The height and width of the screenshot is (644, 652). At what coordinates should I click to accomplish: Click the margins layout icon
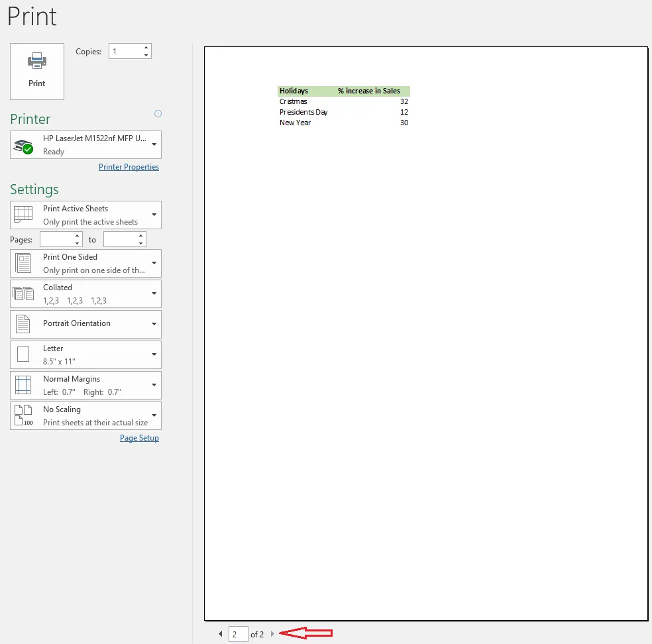point(23,384)
